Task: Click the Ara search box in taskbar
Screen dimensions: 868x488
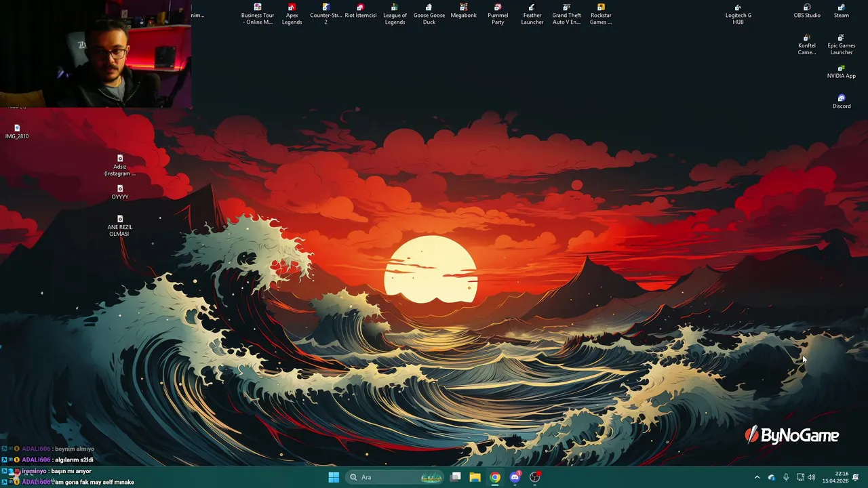Action: click(395, 477)
